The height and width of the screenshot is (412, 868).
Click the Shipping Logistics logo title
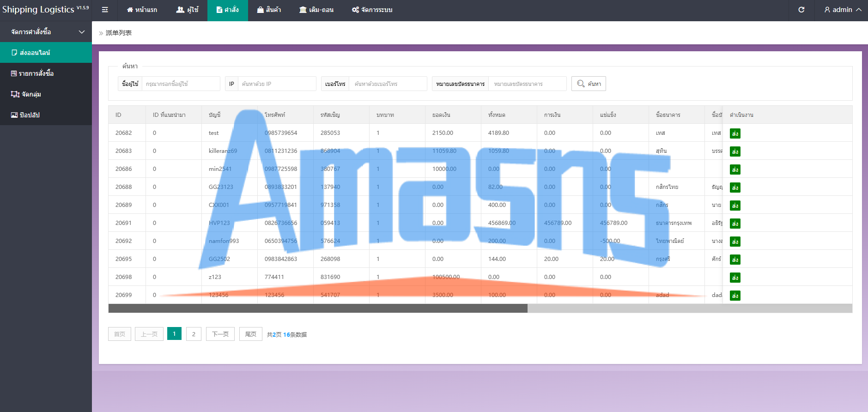(45, 10)
